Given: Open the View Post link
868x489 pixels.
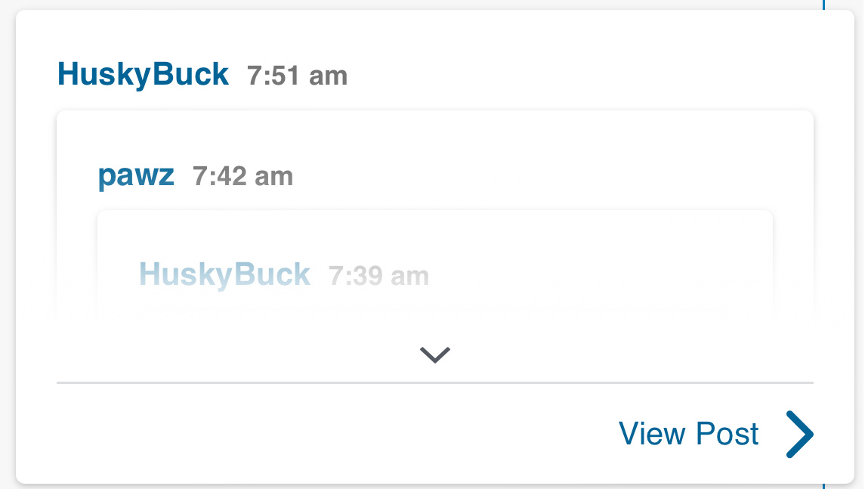Looking at the screenshot, I should pos(688,435).
